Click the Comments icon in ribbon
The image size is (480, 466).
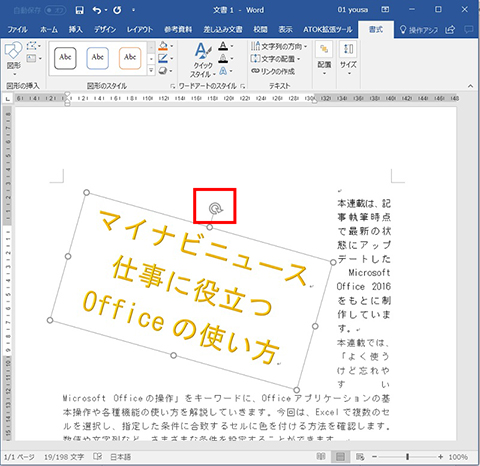468,30
